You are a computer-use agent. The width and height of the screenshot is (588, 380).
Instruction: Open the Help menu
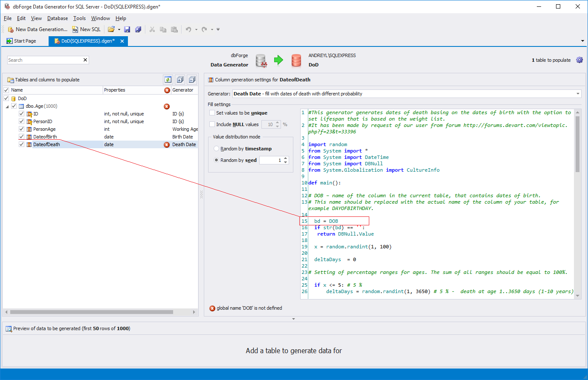point(121,18)
